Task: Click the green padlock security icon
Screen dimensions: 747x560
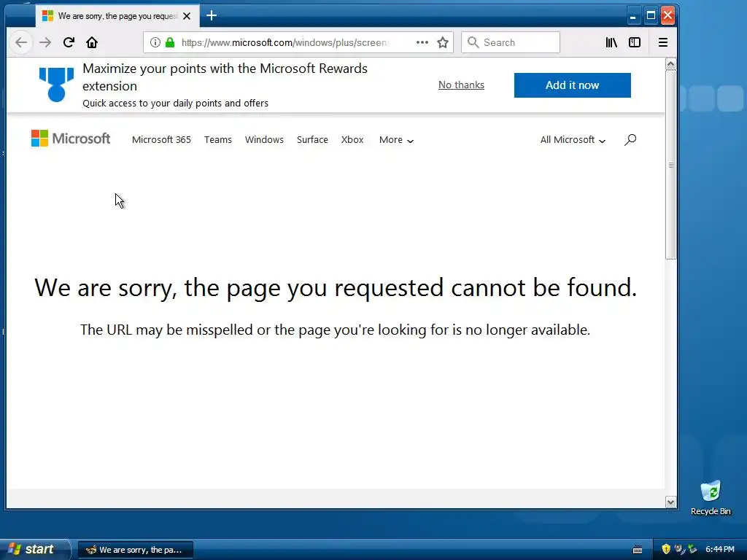Action: tap(170, 42)
